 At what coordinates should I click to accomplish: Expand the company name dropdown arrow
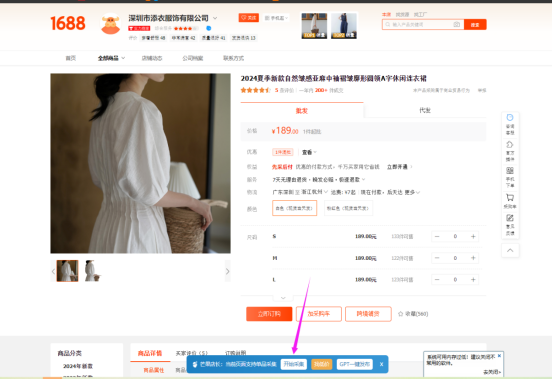pos(215,18)
